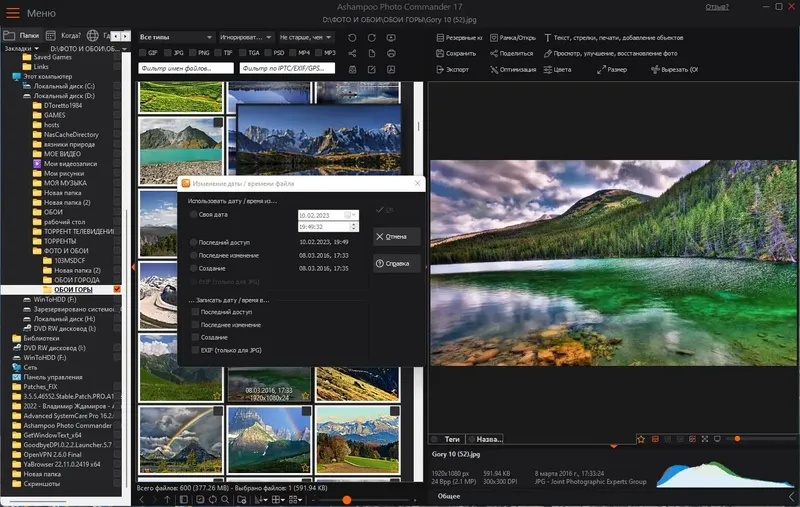
Task: Select the Своя дата radio button
Action: (193, 215)
